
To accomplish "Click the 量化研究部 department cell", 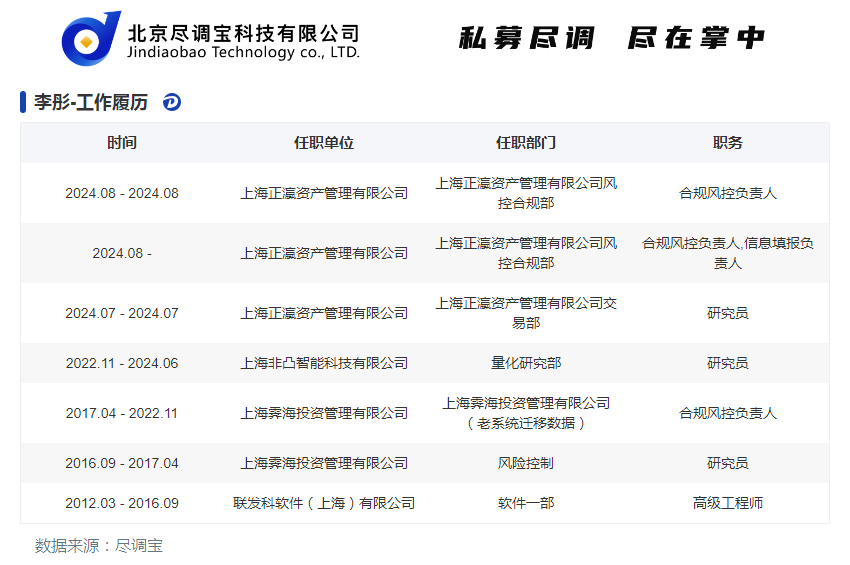I will click(526, 363).
